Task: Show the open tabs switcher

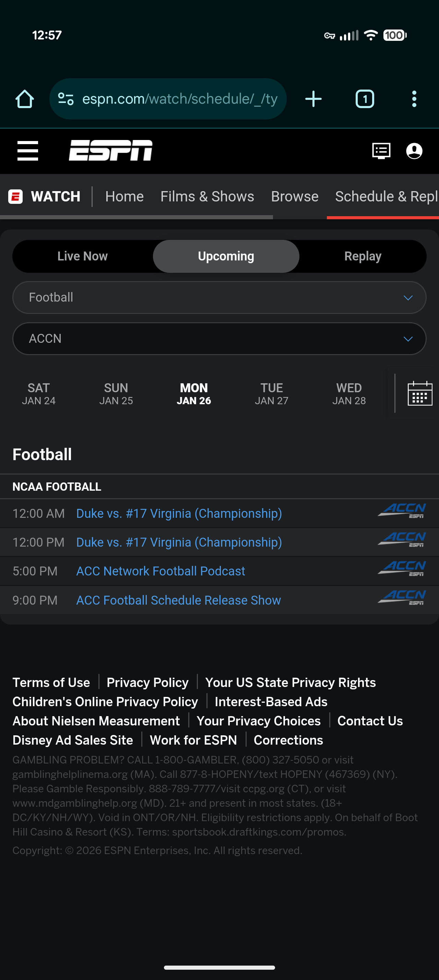Action: pyautogui.click(x=365, y=99)
